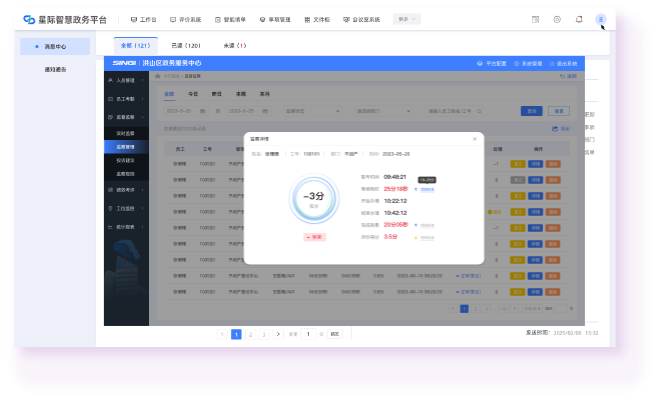Jump to page 2 in pagination
This screenshot has width=659, height=401.
(x=250, y=334)
